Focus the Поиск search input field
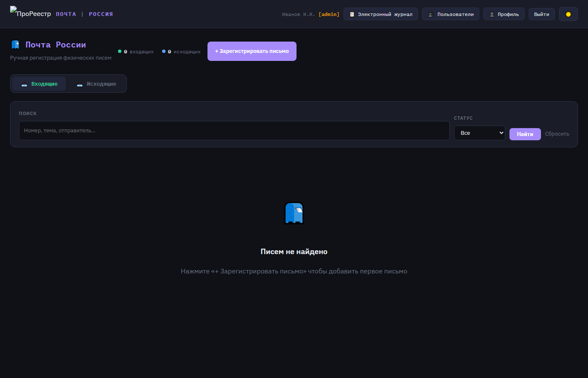The image size is (588, 378). [x=234, y=131]
